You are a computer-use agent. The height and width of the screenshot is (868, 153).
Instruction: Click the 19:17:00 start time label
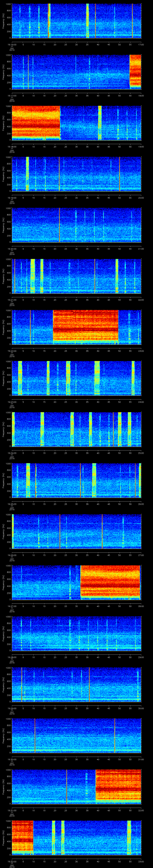pyautogui.click(x=12, y=96)
